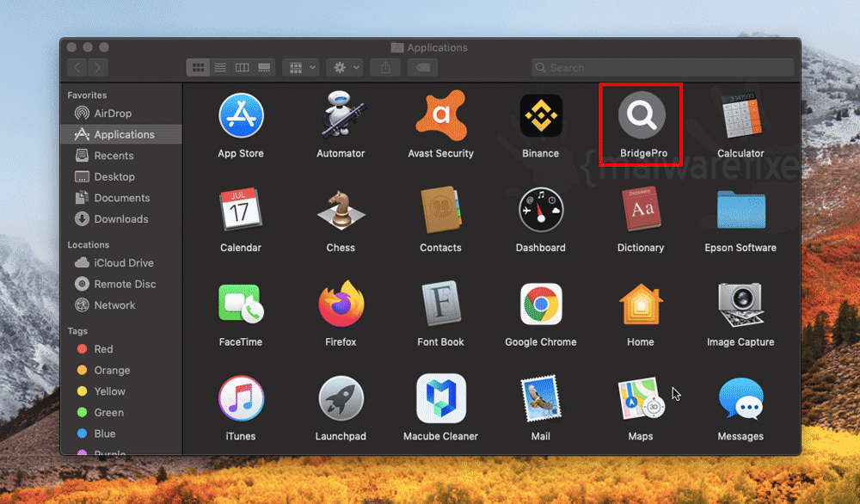Switch to list view mode
The image size is (860, 504).
220,67
